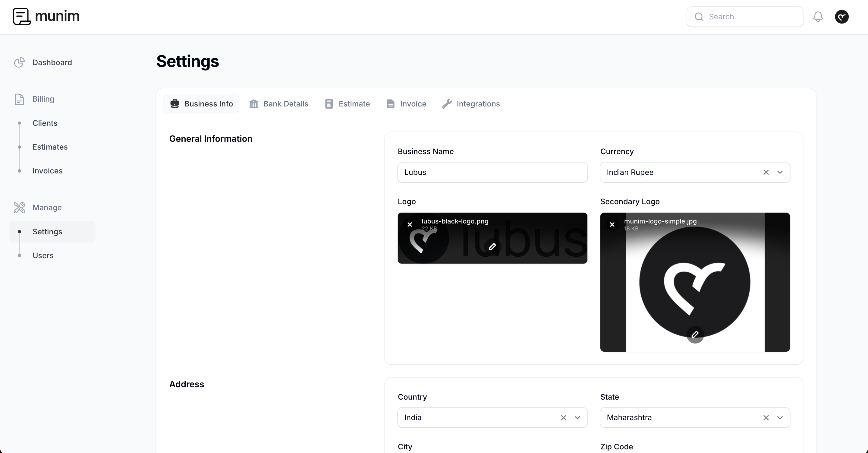Clear the Indian Rupee currency selection
Viewport: 868px width, 453px height.
(x=766, y=172)
